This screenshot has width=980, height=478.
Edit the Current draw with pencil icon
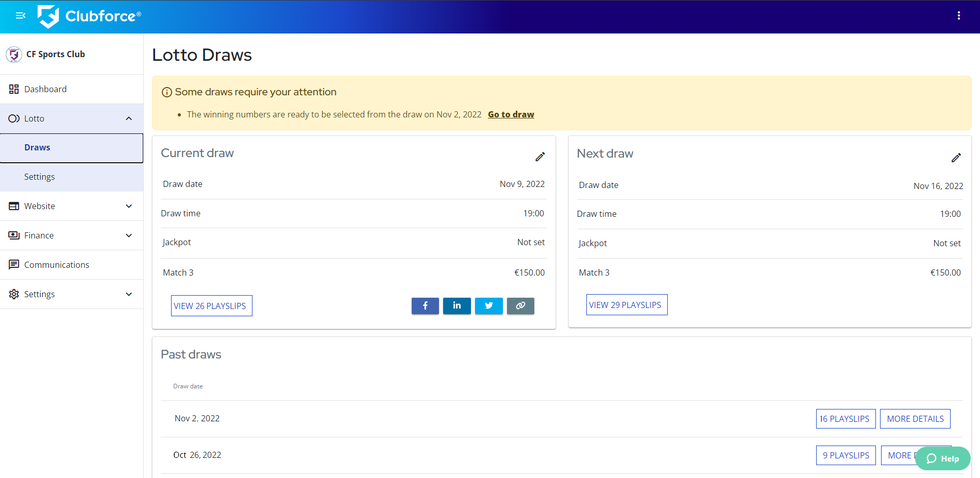click(x=540, y=157)
